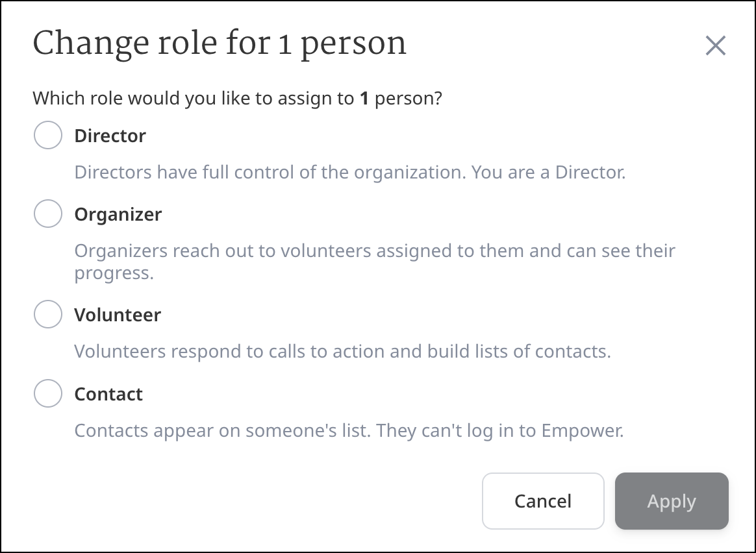Click the bold Director label

[x=110, y=136]
